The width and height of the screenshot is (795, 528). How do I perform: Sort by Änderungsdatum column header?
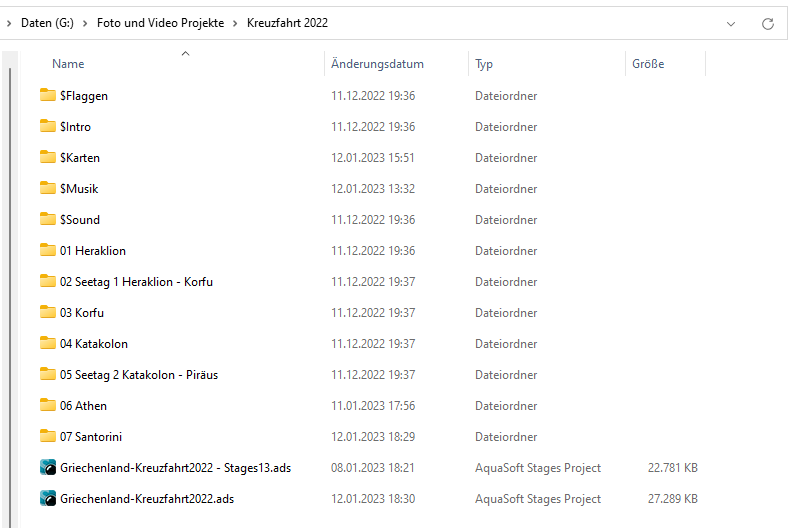pos(377,64)
